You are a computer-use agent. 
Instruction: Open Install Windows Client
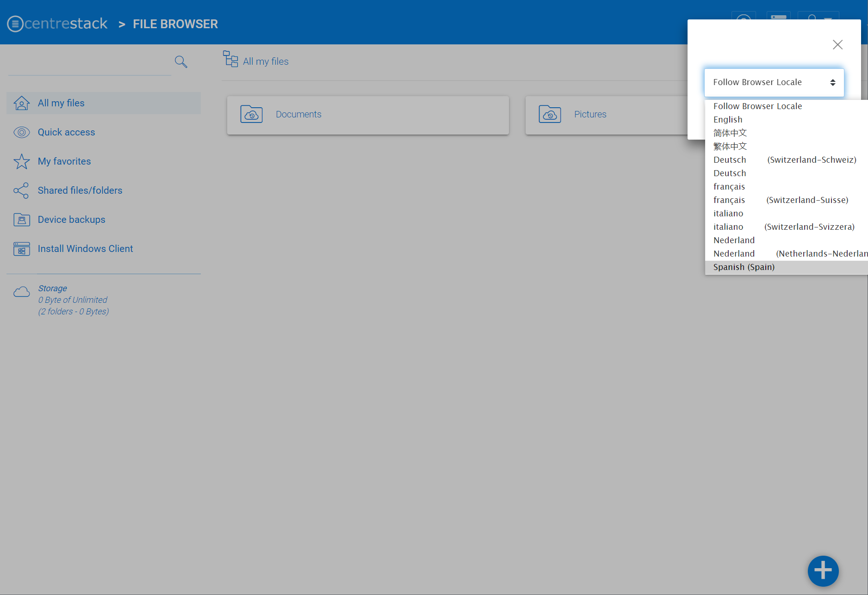[85, 249]
